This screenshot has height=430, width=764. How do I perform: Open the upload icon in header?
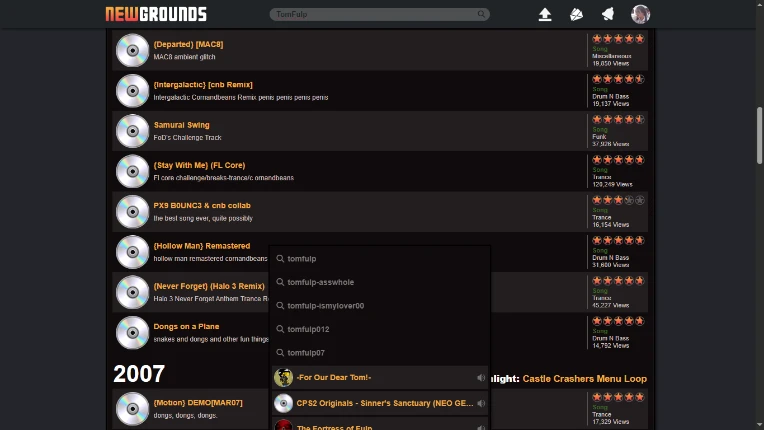coord(545,15)
